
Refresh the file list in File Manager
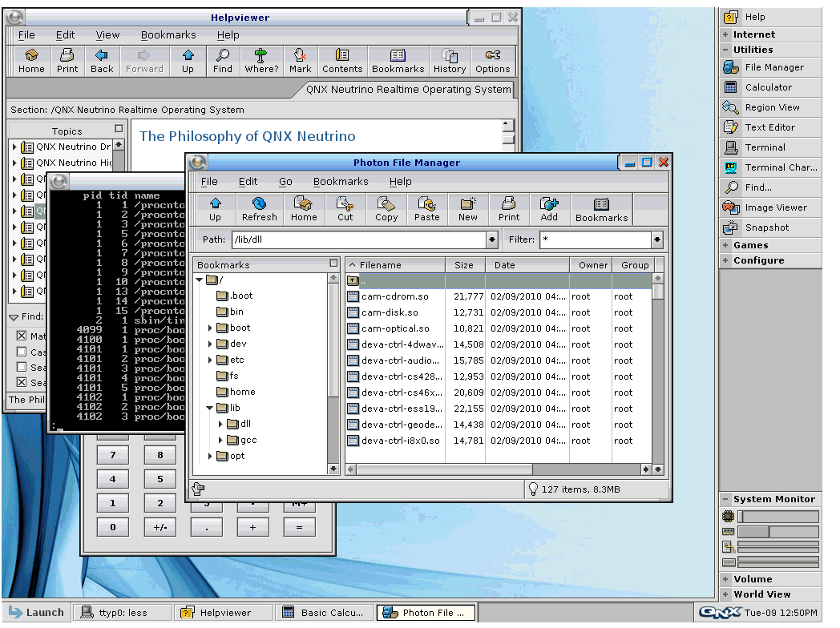(x=259, y=209)
